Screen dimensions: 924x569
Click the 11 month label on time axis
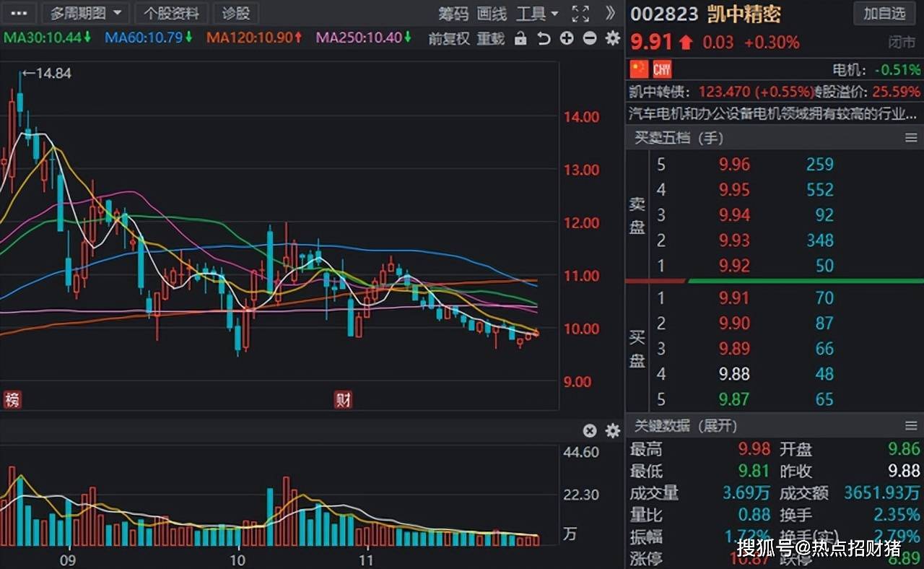(366, 560)
